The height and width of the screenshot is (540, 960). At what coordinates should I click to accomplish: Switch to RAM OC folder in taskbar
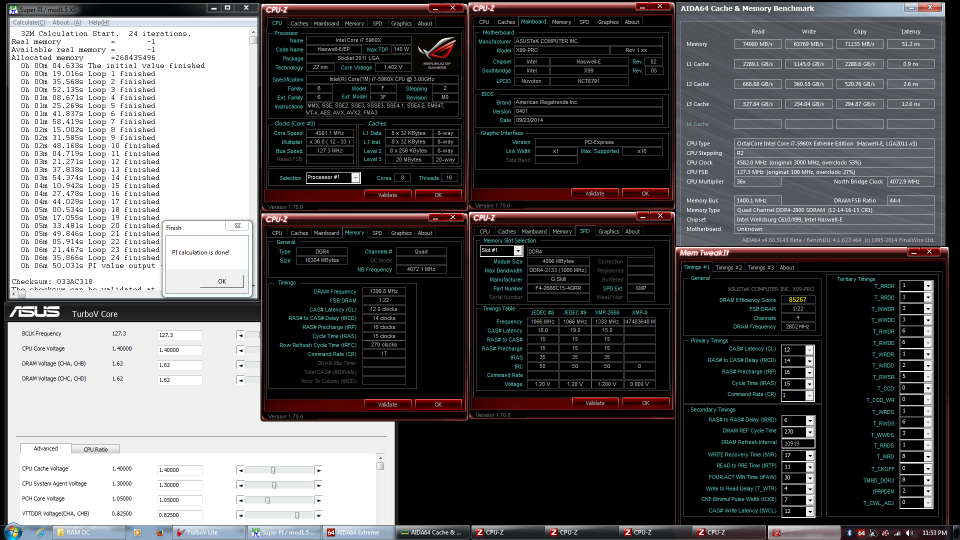(x=89, y=533)
